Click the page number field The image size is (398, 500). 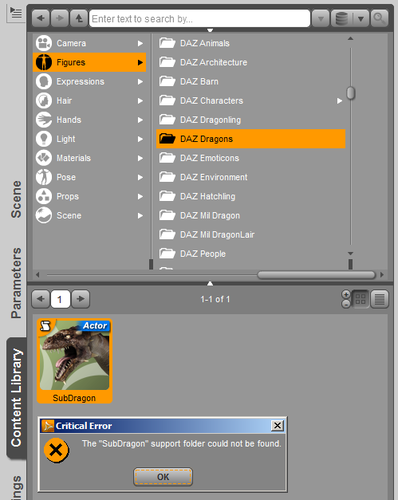click(60, 299)
